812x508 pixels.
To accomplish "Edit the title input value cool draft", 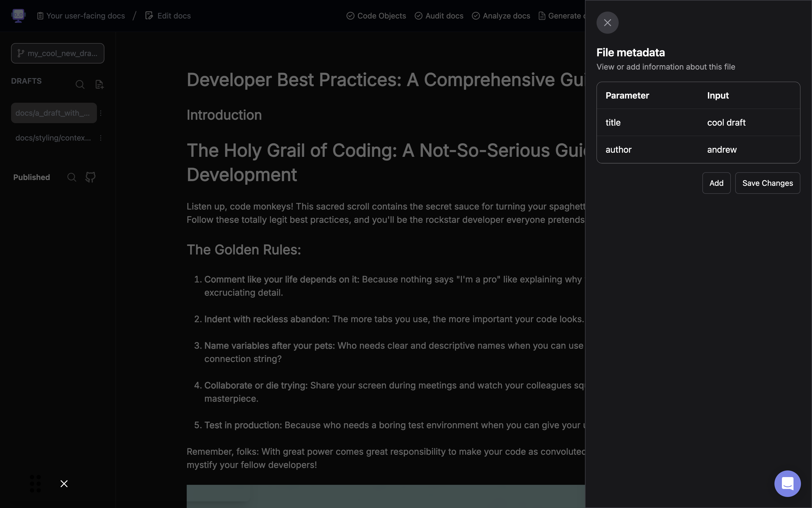I will click(x=726, y=123).
